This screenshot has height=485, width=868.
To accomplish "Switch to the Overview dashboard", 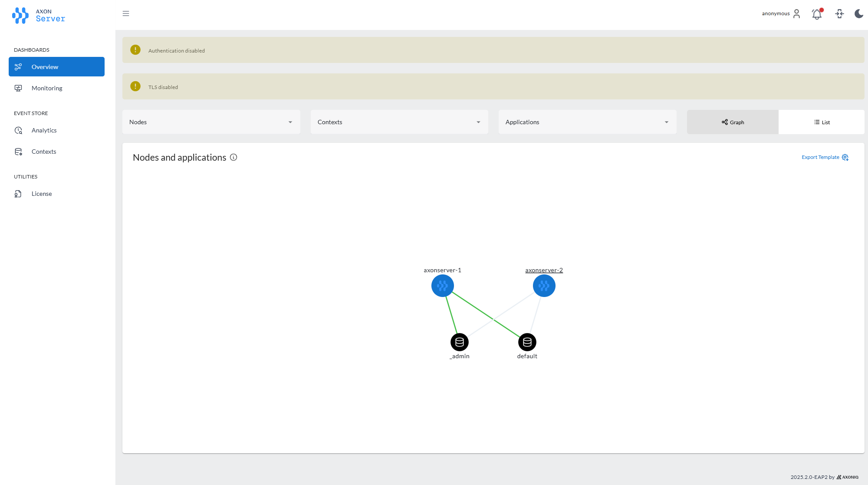I will click(45, 66).
